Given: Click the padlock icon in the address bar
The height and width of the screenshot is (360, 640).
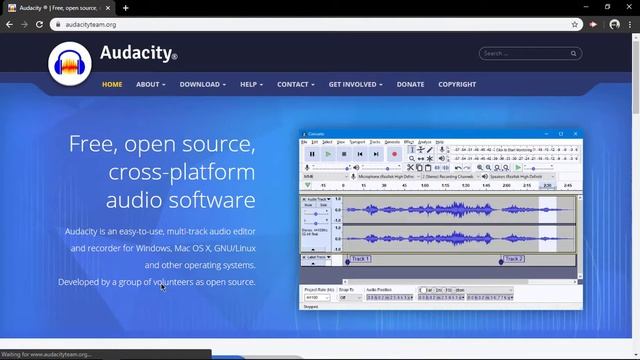Looking at the screenshot, I should click(58, 24).
